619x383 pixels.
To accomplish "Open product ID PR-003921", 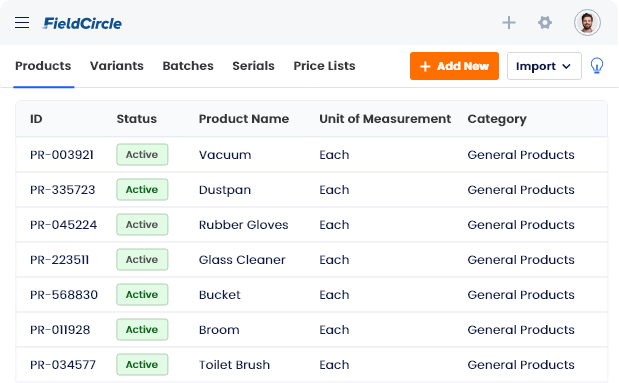I will point(62,155).
